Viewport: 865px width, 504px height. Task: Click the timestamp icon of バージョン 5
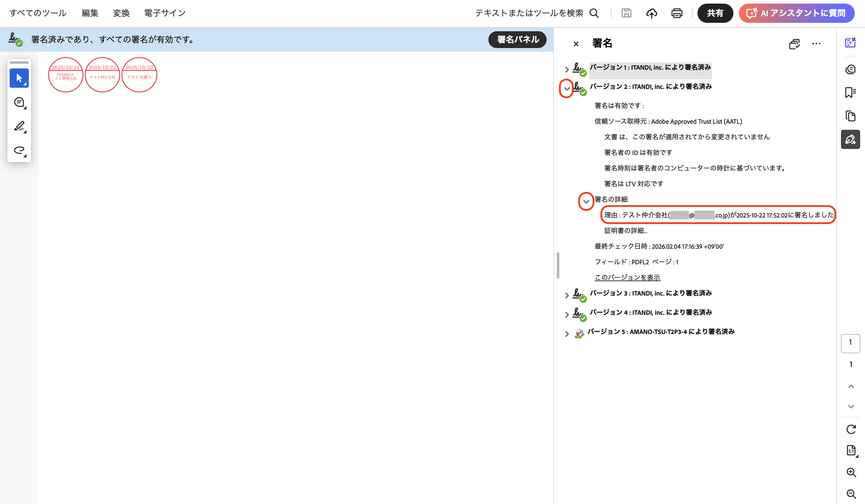pos(579,333)
